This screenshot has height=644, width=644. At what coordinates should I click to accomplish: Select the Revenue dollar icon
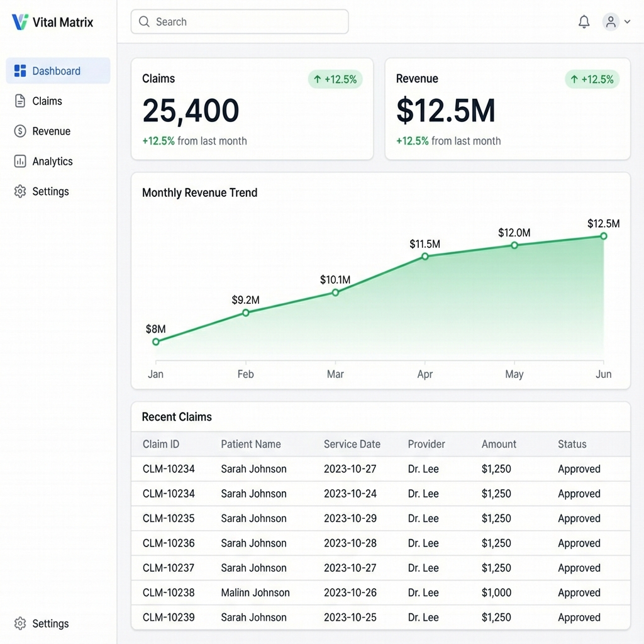pyautogui.click(x=20, y=131)
